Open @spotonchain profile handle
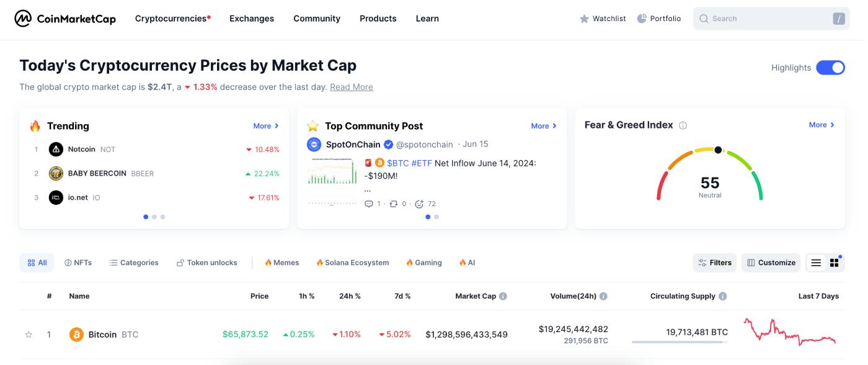This screenshot has height=365, width=868. pos(425,144)
